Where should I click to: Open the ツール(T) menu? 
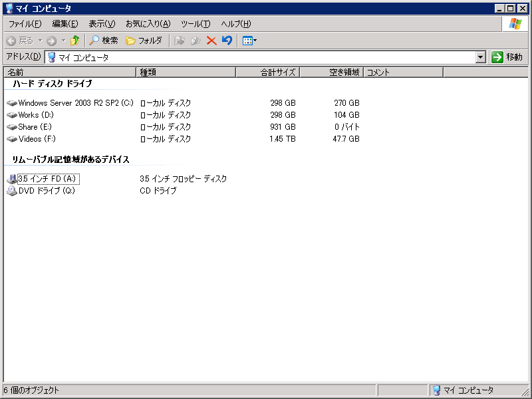[x=196, y=24]
